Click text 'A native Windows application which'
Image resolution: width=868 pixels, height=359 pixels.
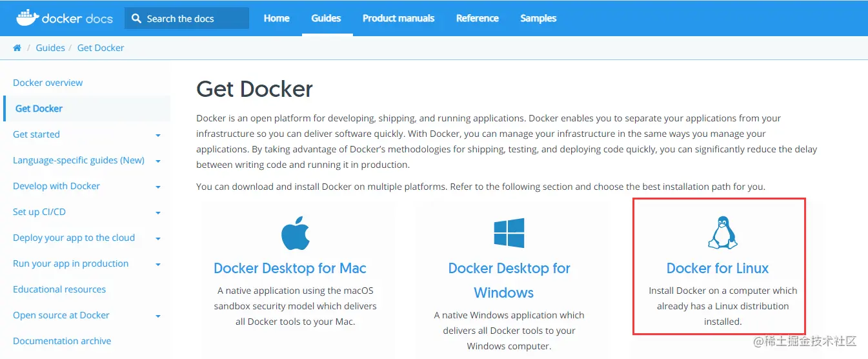[509, 315]
